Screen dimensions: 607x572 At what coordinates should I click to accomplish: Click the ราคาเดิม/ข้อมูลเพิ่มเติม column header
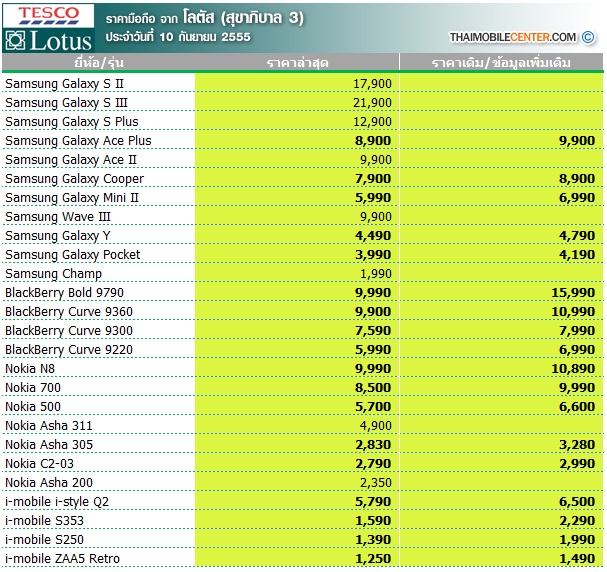501,63
